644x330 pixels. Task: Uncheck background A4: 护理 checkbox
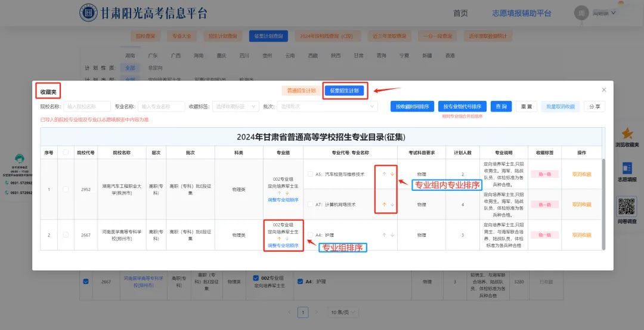[300, 282]
